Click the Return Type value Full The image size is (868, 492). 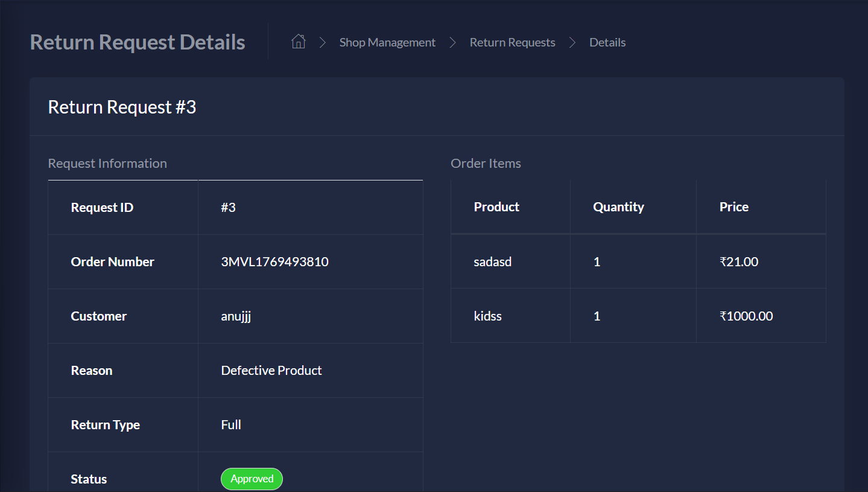[x=231, y=424]
